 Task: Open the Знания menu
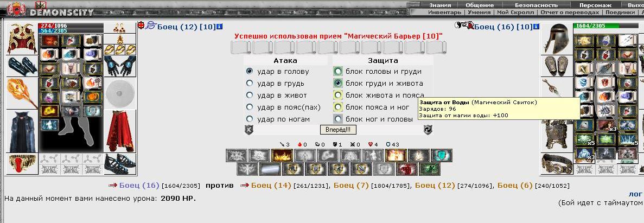[x=440, y=5]
